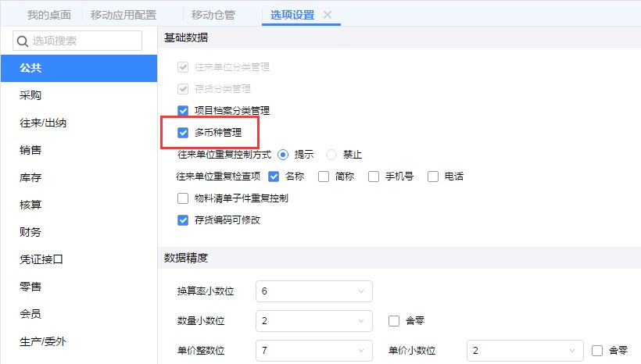641x364 pixels.
Task: Open the 换算率小数位 dropdown
Action: coord(314,291)
